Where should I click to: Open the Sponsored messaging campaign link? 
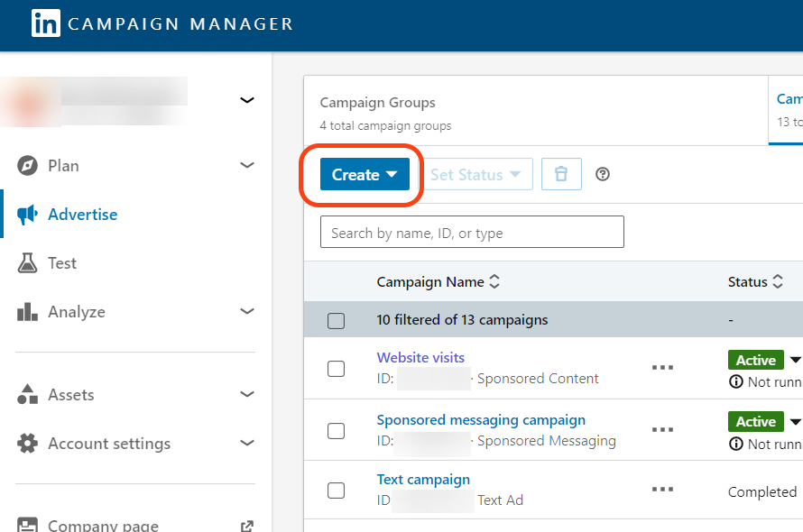coord(481,420)
